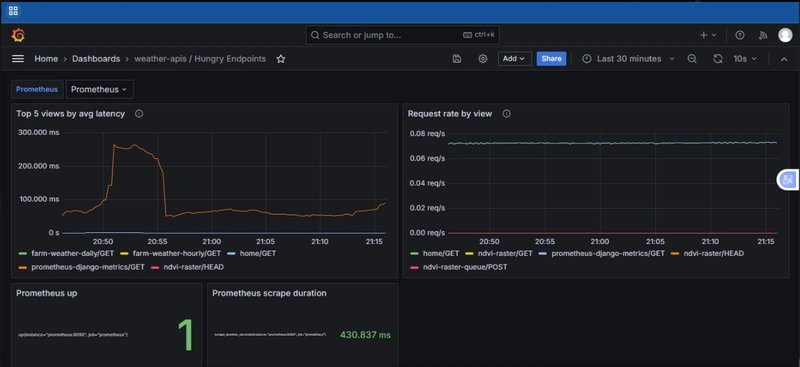The height and width of the screenshot is (367, 800).
Task: Click the green 1 stat value
Action: click(x=186, y=335)
